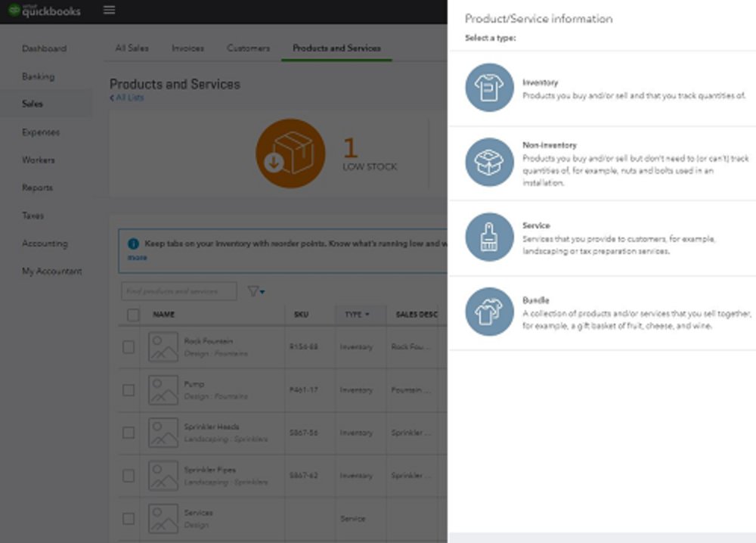This screenshot has height=543, width=756.
Task: Sort by the TYPE column dropdown
Action: 358,315
